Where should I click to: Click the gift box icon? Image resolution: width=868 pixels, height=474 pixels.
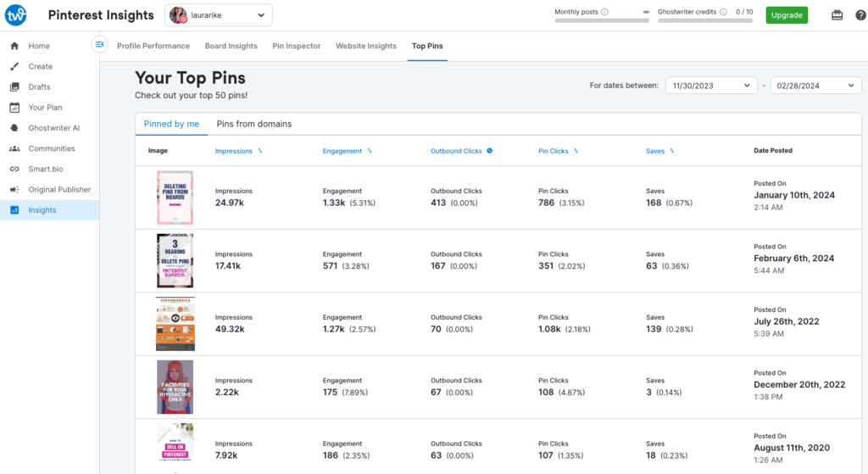pyautogui.click(x=837, y=15)
